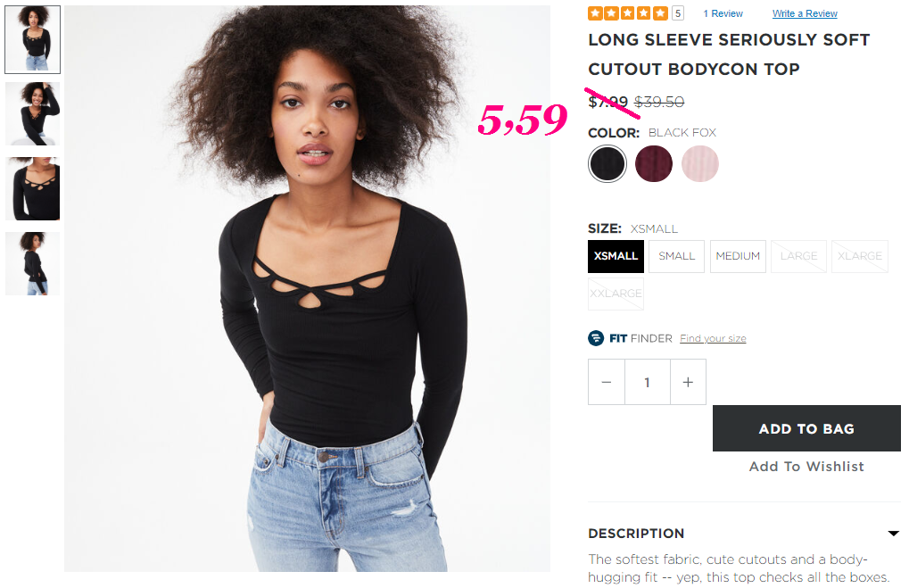This screenshot has height=588, width=909.
Task: Click the ADD TO BAG button
Action: click(806, 428)
